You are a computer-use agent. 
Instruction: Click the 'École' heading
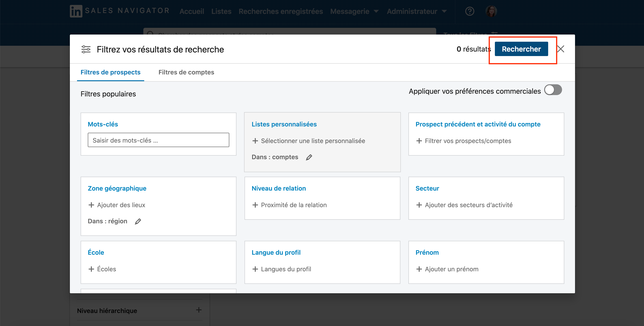(x=96, y=252)
